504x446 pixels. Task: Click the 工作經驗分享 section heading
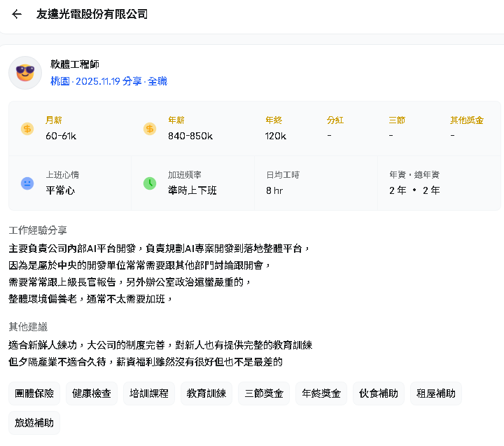38,230
